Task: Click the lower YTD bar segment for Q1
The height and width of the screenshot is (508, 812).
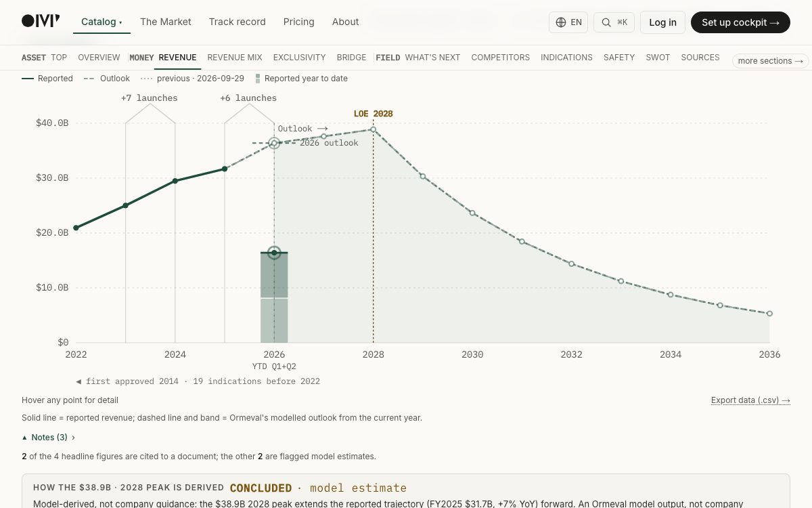Action: (x=274, y=320)
